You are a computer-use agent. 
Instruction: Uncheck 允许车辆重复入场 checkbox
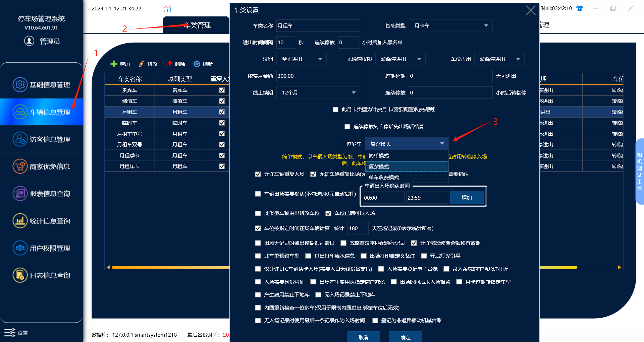click(258, 174)
